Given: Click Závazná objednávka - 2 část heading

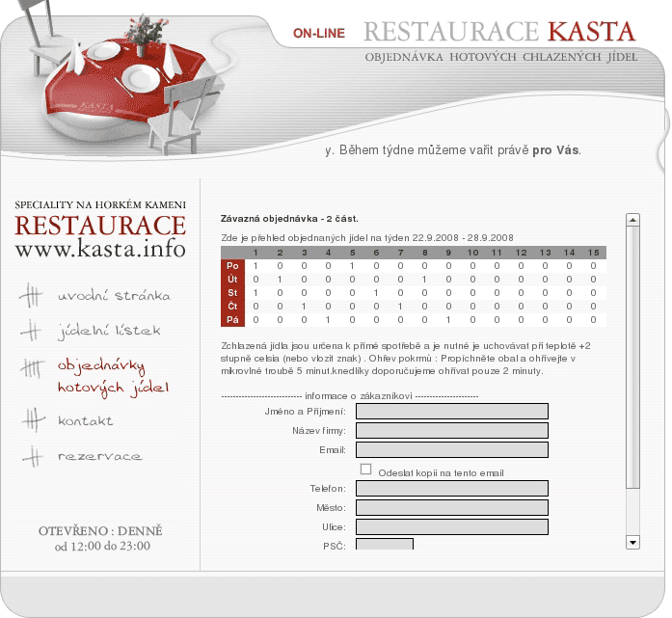Looking at the screenshot, I should 289,219.
